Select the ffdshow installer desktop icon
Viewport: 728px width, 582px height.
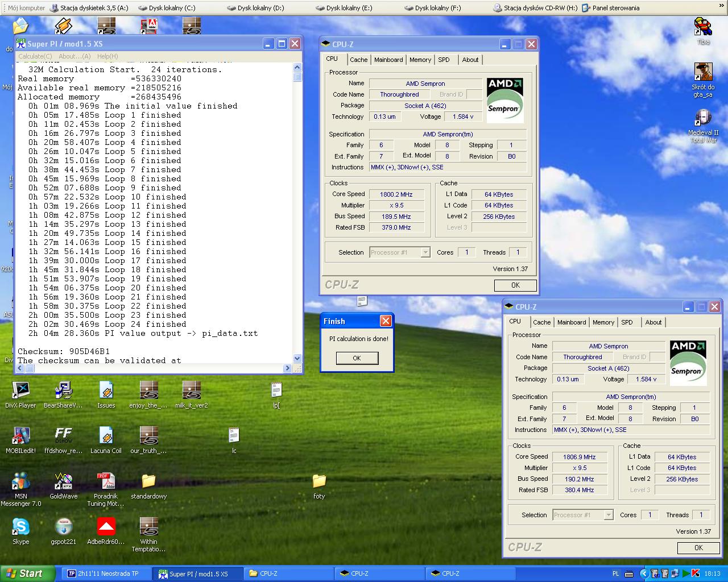(x=63, y=440)
